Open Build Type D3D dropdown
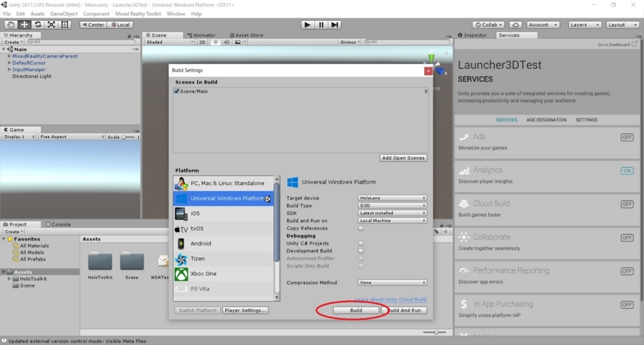This screenshot has height=345, width=644. pos(392,205)
